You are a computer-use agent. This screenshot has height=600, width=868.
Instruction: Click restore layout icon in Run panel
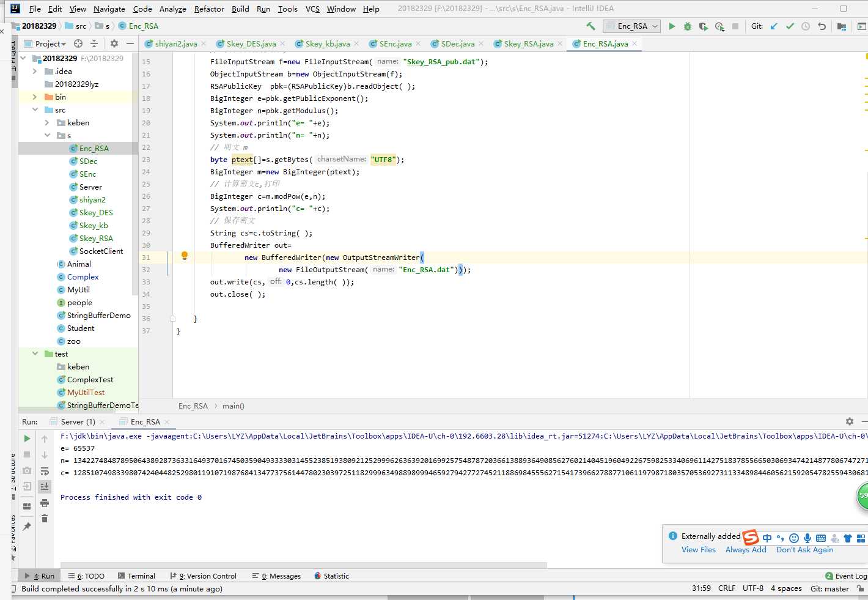27,506
